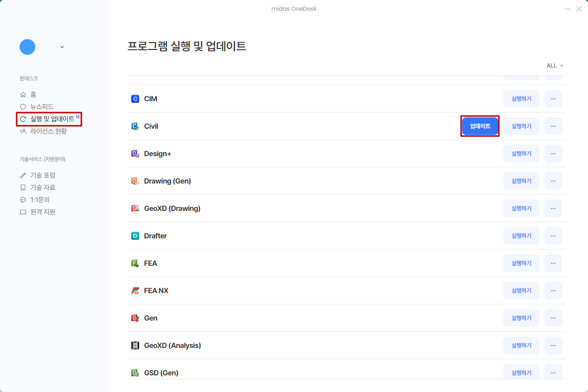Click the GSD (Gen) product icon
Screen dimensions: 588x392
tap(135, 373)
